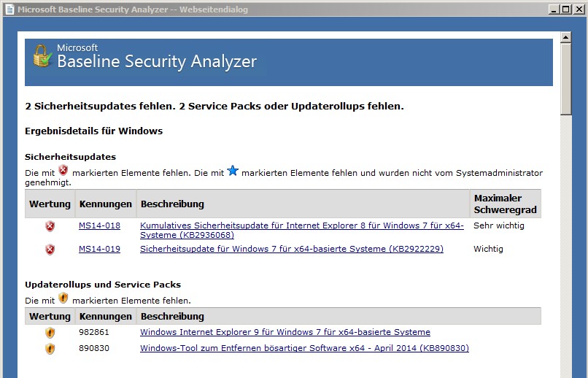Open the MS14-019 bulletin link
The image size is (588, 378).
pyautogui.click(x=99, y=250)
